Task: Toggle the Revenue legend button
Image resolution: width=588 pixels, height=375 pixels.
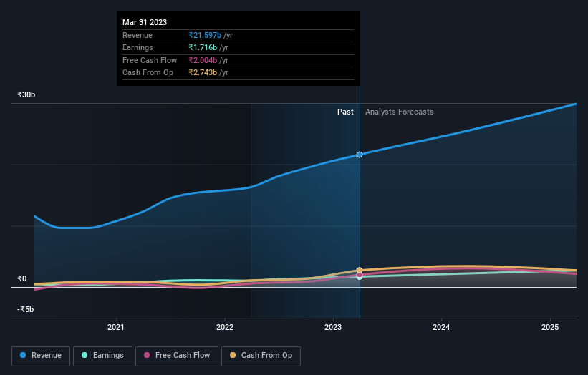Action: pyautogui.click(x=41, y=356)
